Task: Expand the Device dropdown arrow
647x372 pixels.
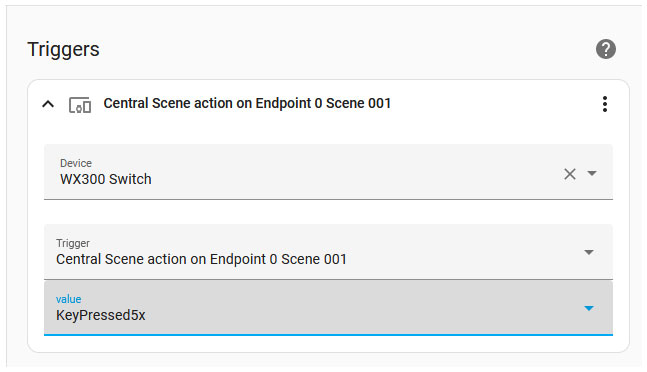Action: pos(592,173)
